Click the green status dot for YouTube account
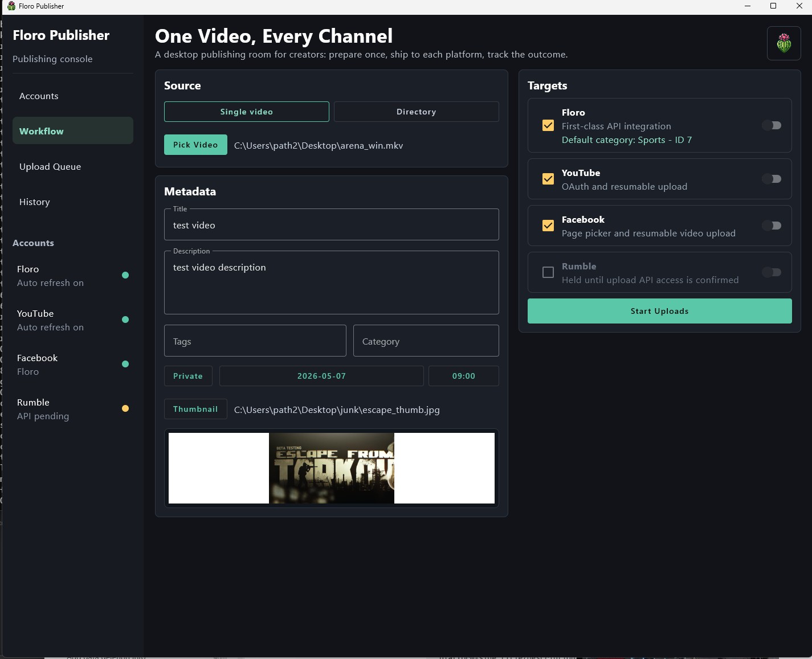The image size is (812, 659). 125,320
